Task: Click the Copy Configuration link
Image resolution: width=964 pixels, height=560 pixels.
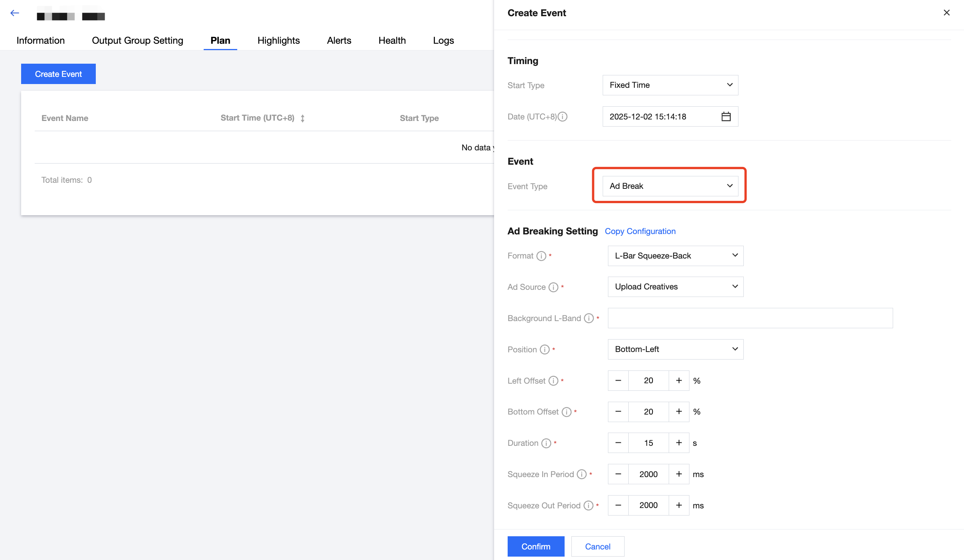Action: coord(640,231)
